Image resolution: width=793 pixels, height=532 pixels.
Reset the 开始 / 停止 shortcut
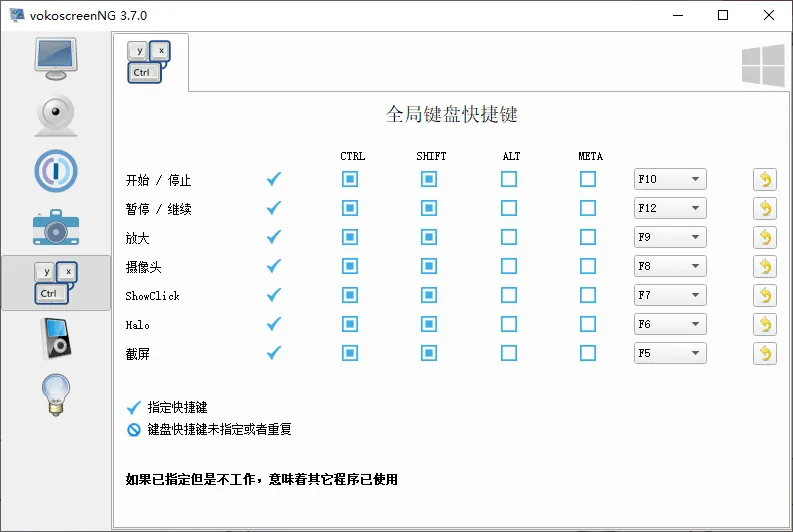point(765,180)
